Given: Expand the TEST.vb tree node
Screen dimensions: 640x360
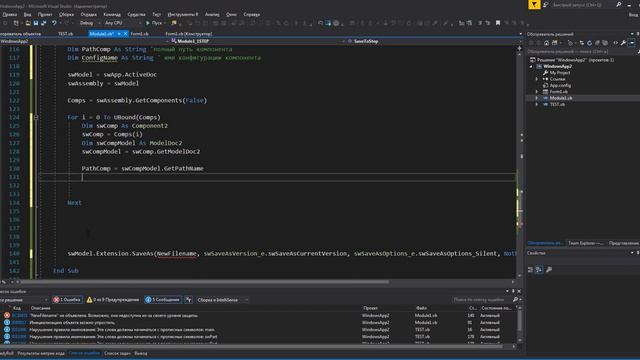Looking at the screenshot, I should click(537, 104).
